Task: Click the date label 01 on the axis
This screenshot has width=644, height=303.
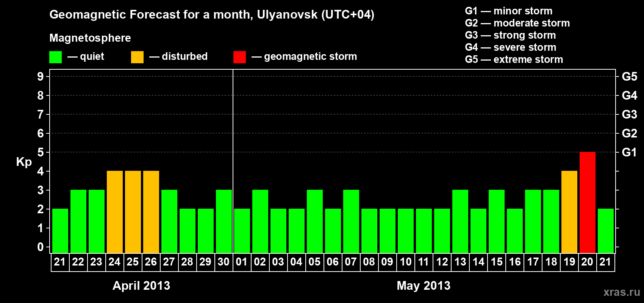Action: click(x=242, y=262)
